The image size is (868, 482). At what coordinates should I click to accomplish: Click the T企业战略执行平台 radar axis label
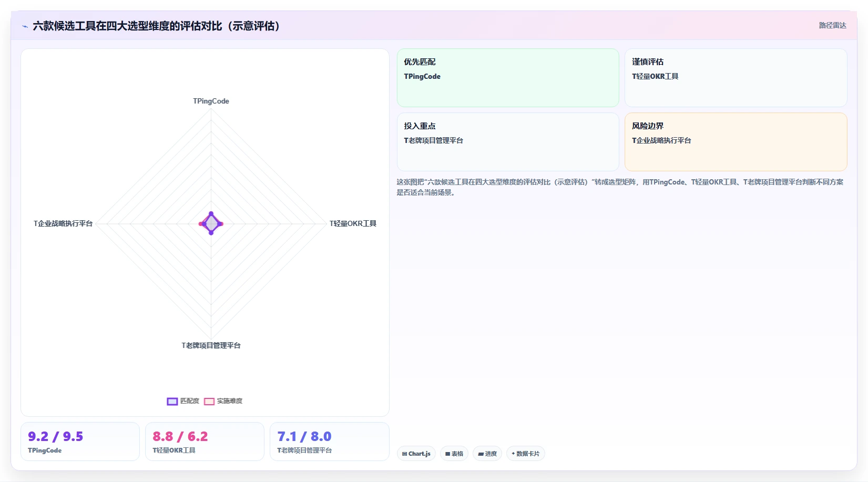click(63, 223)
